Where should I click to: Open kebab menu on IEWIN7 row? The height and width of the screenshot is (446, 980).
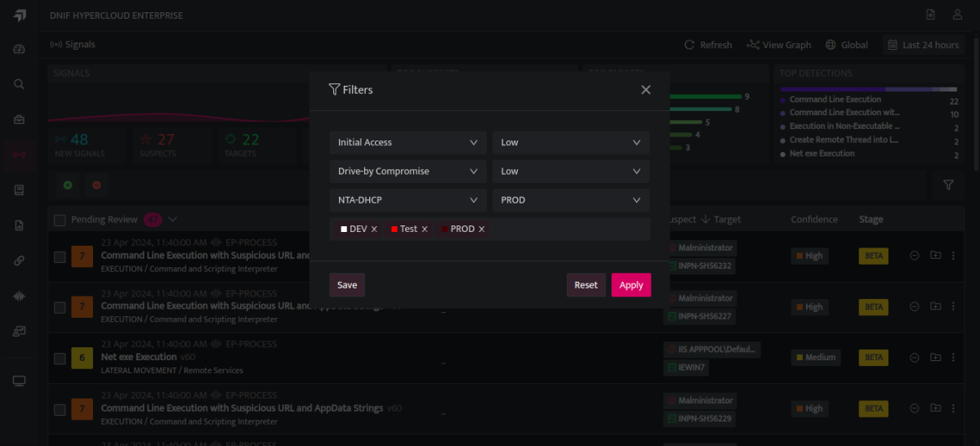(x=953, y=357)
